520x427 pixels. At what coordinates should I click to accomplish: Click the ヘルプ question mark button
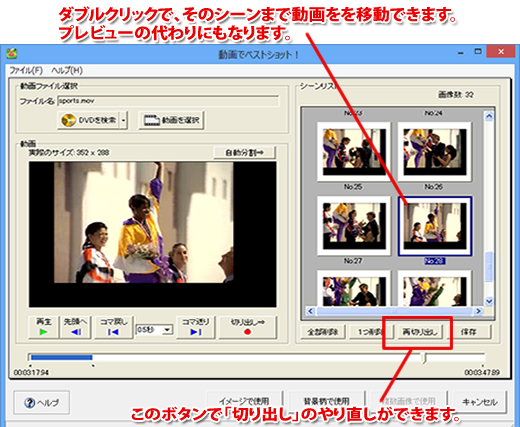(42, 403)
